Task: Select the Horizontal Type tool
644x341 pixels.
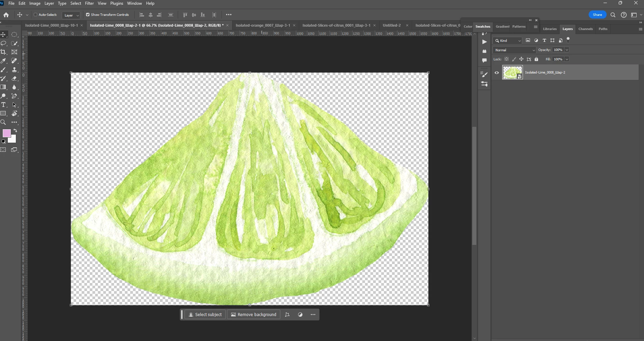Action: click(3, 105)
